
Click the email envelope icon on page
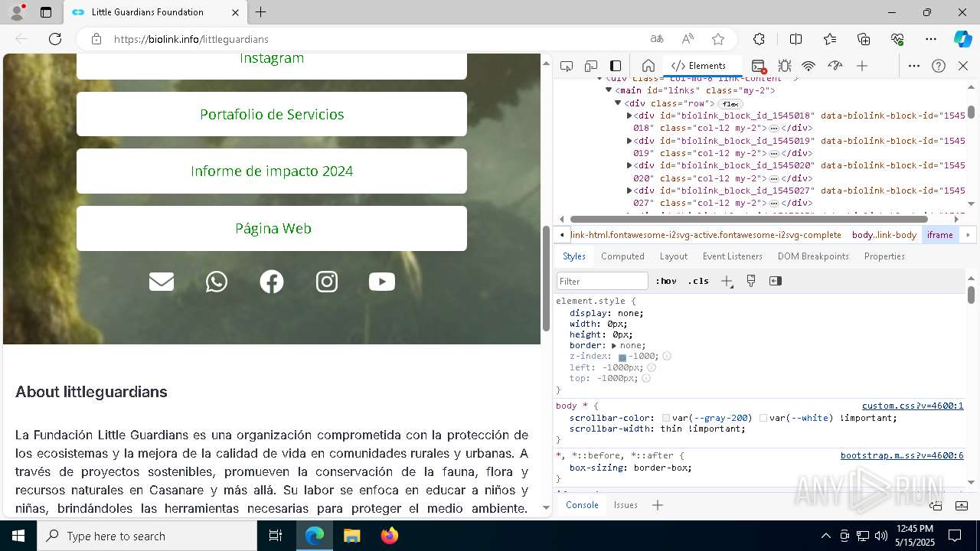[162, 282]
